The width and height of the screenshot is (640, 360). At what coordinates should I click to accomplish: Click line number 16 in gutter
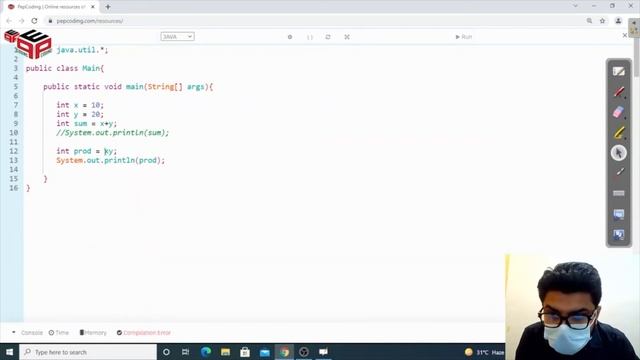(x=13, y=188)
